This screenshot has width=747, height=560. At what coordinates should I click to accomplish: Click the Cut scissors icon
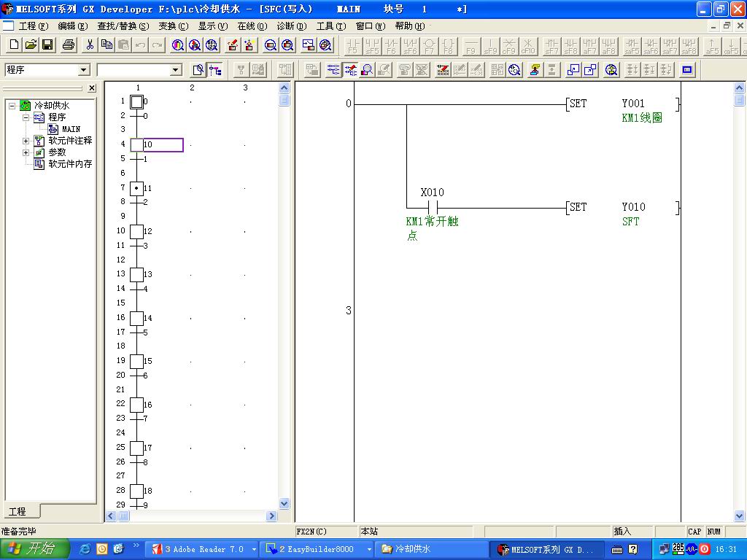click(x=90, y=45)
